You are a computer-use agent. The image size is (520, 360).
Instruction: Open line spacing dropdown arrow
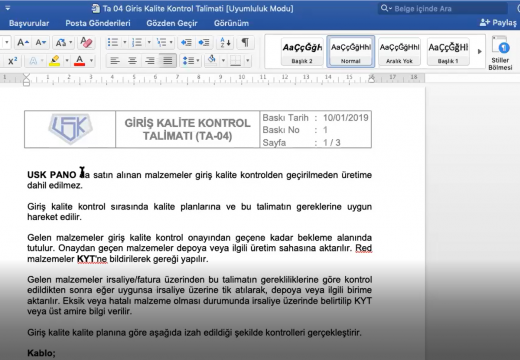point(198,61)
